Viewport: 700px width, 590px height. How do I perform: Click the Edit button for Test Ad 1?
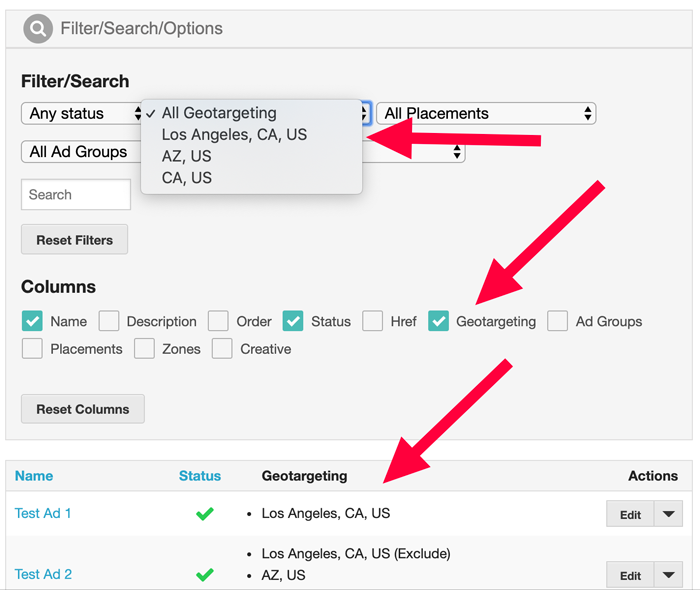pyautogui.click(x=630, y=514)
